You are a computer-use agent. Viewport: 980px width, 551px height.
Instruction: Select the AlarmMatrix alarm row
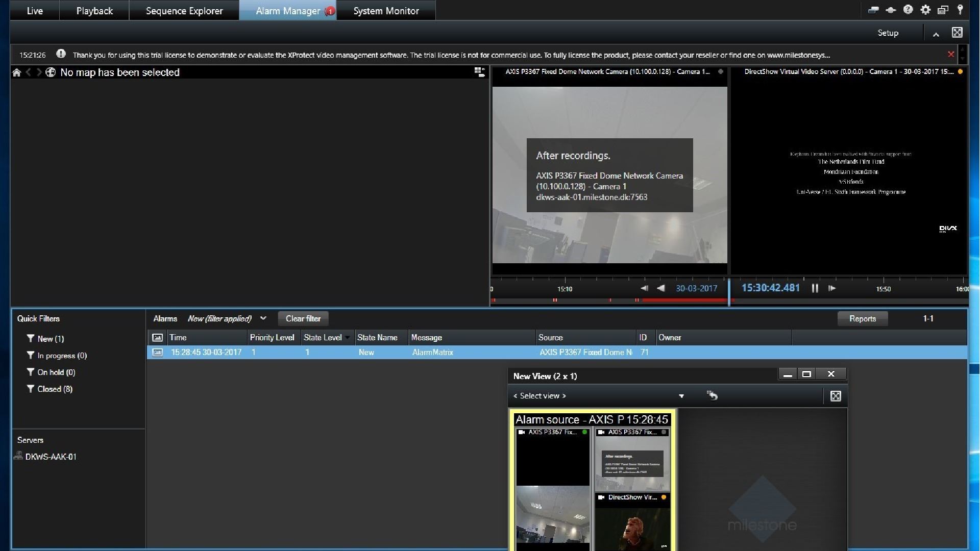(556, 353)
